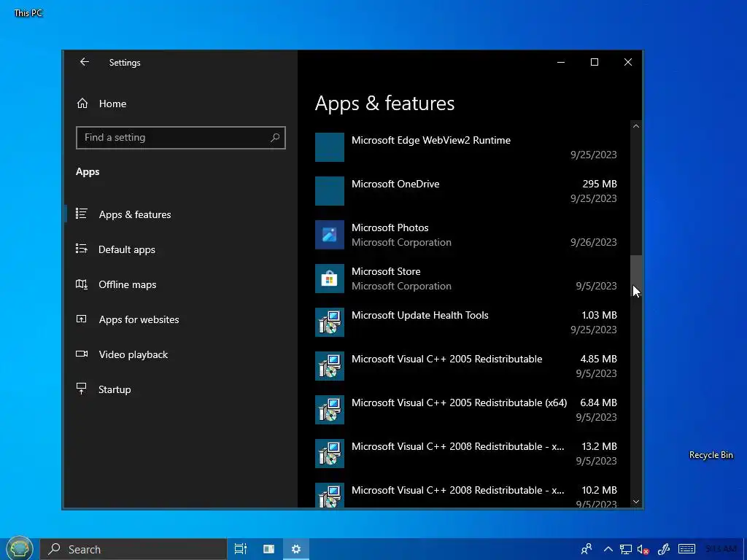Screen dimensions: 747x560
Task: Click the Offline maps map icon
Action: [82, 284]
